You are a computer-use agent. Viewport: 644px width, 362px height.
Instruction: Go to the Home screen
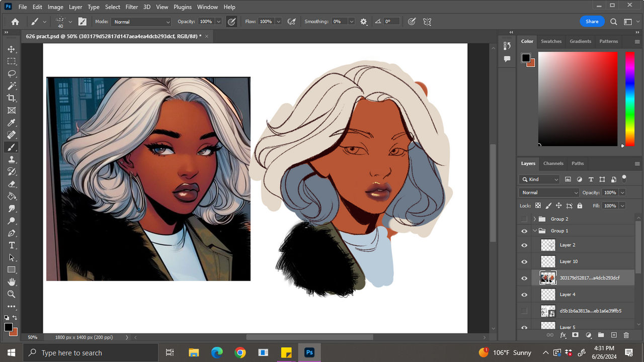point(15,22)
